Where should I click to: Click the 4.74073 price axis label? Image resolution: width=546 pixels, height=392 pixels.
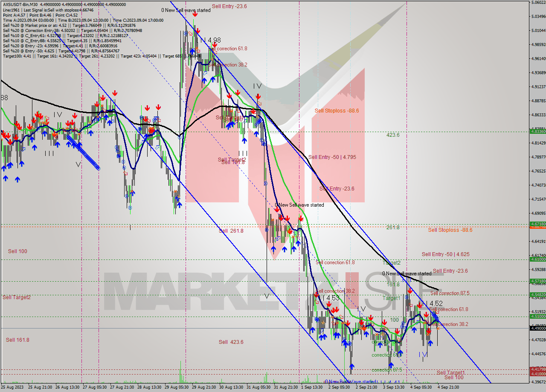(538, 185)
